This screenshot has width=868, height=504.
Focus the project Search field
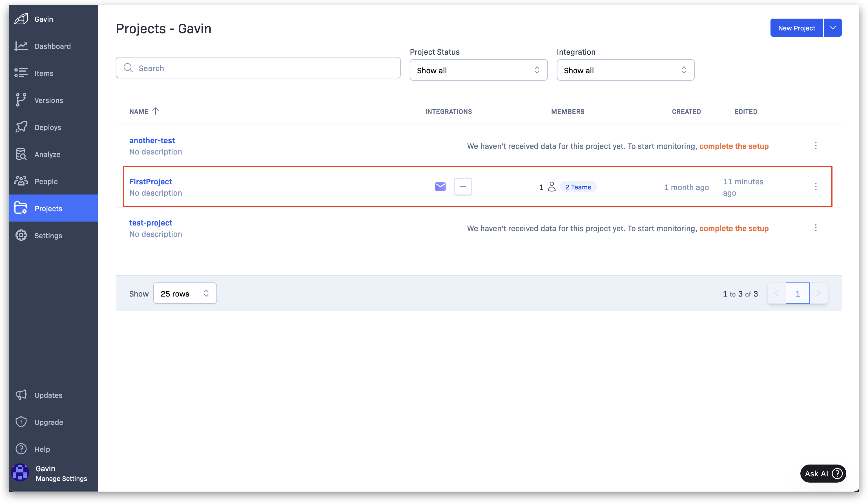tap(258, 68)
